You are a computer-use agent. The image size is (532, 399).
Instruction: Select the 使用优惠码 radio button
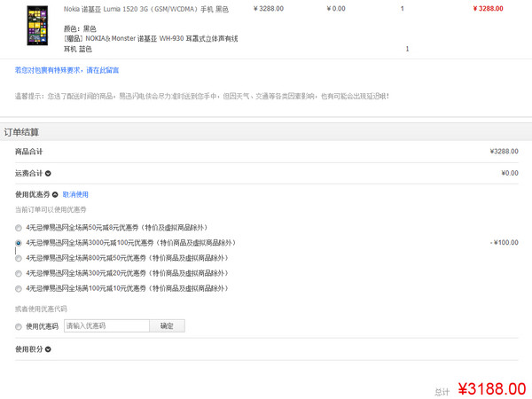point(19,326)
